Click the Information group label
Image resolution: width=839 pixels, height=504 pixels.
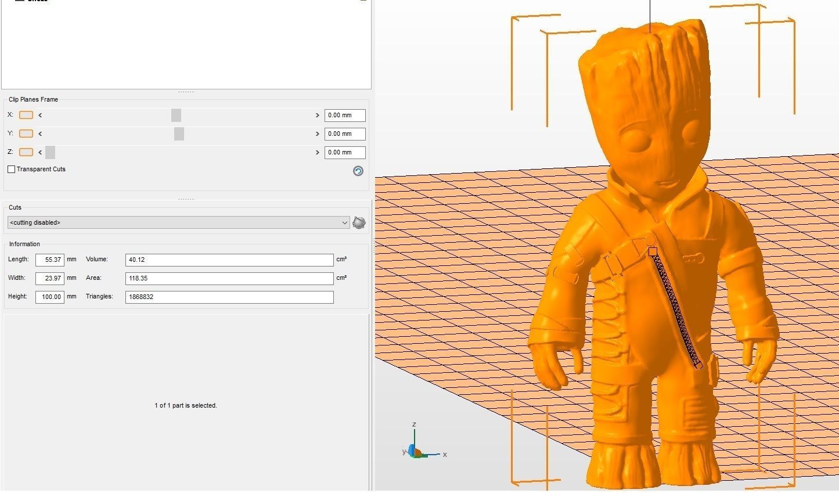pos(24,244)
